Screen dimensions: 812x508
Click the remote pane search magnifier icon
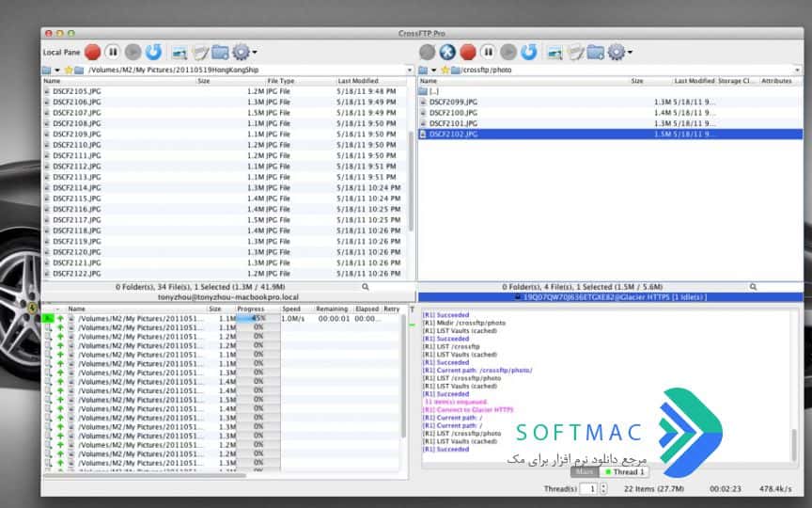753,287
